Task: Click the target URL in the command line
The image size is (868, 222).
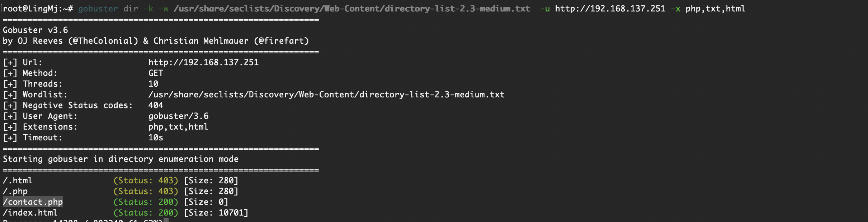Action: coord(610,9)
